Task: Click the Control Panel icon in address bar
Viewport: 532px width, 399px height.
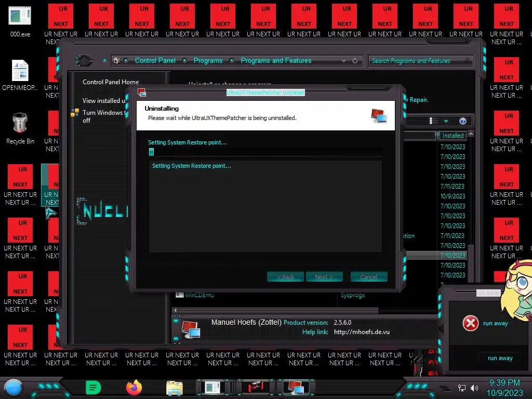Action: 116,61
